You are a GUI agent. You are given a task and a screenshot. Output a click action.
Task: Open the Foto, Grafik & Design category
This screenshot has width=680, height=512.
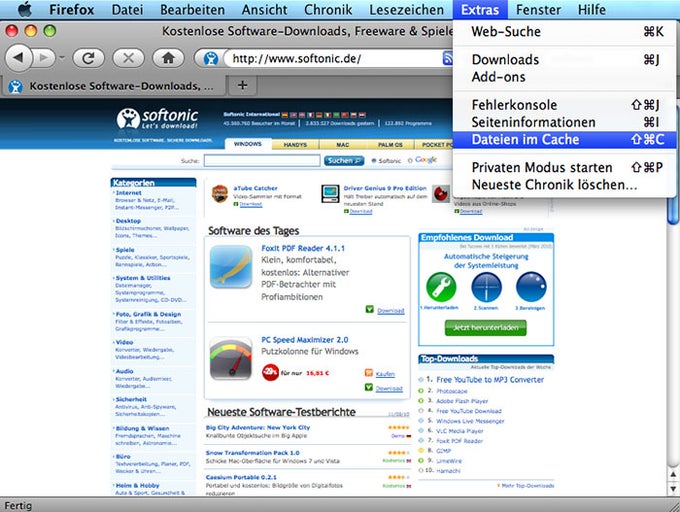coord(148,314)
